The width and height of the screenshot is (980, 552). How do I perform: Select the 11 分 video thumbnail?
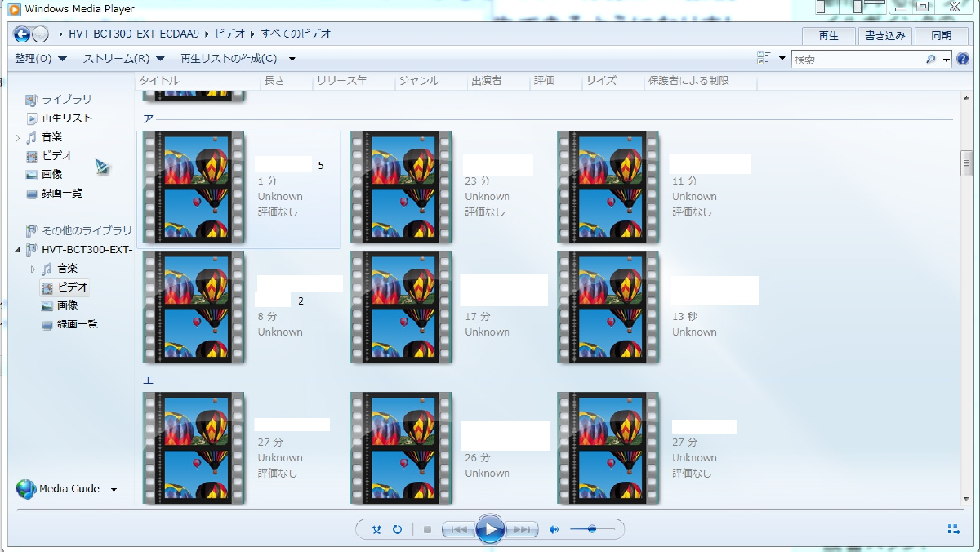coord(608,187)
